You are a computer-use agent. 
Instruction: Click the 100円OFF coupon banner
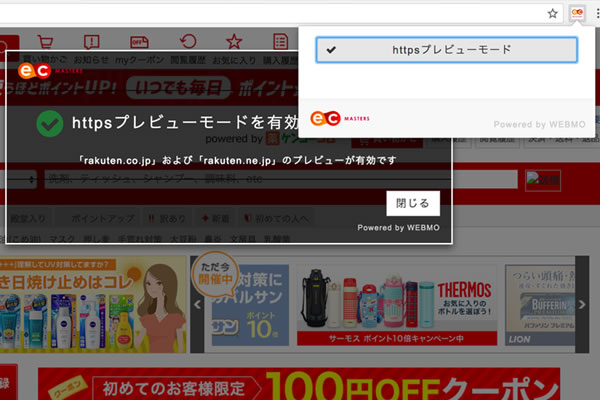tap(300, 384)
